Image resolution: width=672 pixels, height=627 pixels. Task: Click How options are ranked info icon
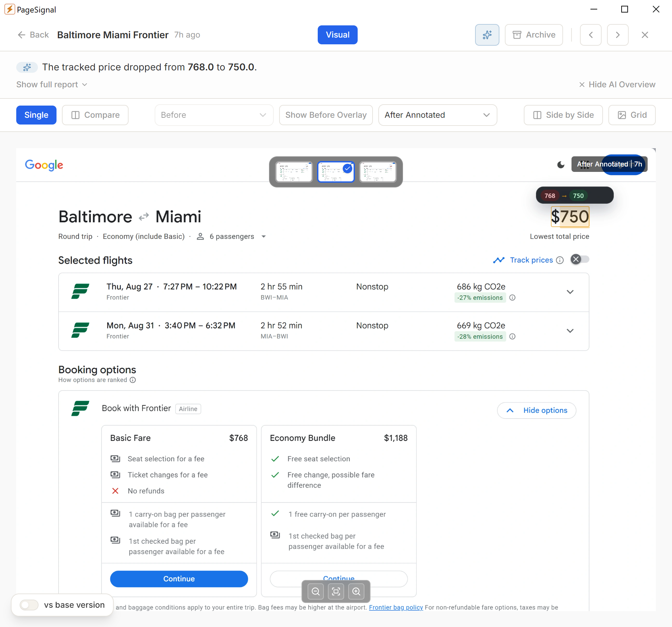tap(133, 380)
